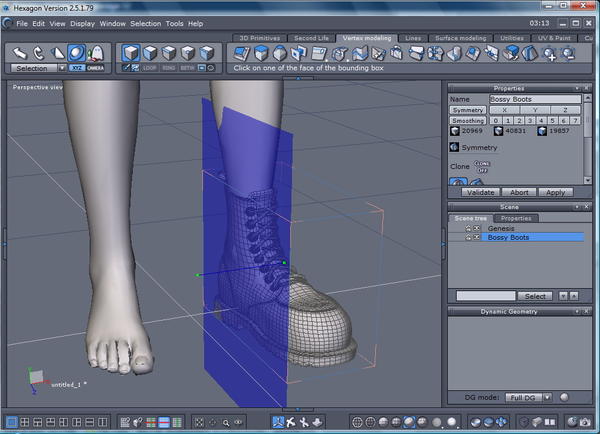Select the XYZ world axis mode
The height and width of the screenshot is (434, 600).
click(x=77, y=68)
